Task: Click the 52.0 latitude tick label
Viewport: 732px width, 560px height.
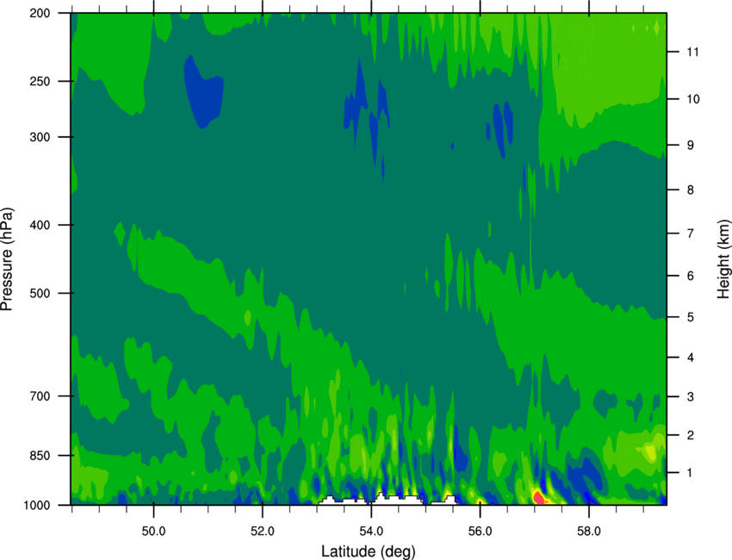Action: click(x=263, y=532)
